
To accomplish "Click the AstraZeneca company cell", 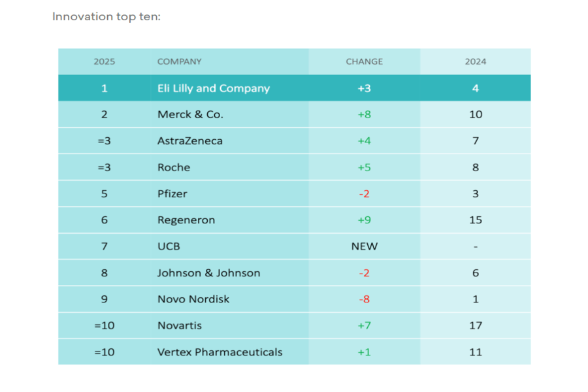I will [x=189, y=141].
